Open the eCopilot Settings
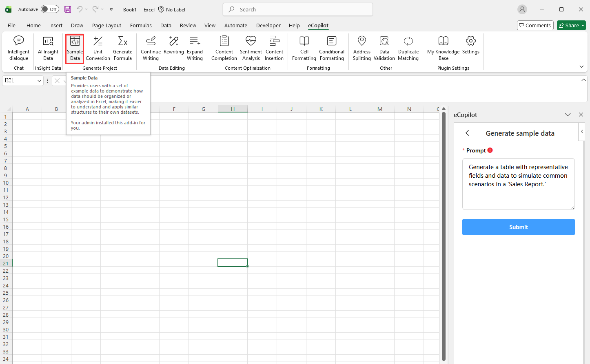This screenshot has width=590, height=364. pyautogui.click(x=470, y=48)
